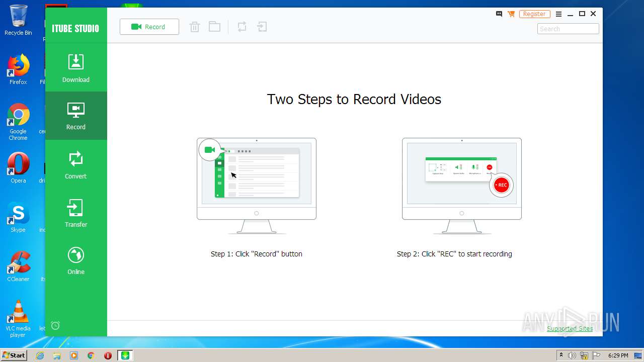Click the volume speaker tray icon
The width and height of the screenshot is (644, 362).
(572, 355)
